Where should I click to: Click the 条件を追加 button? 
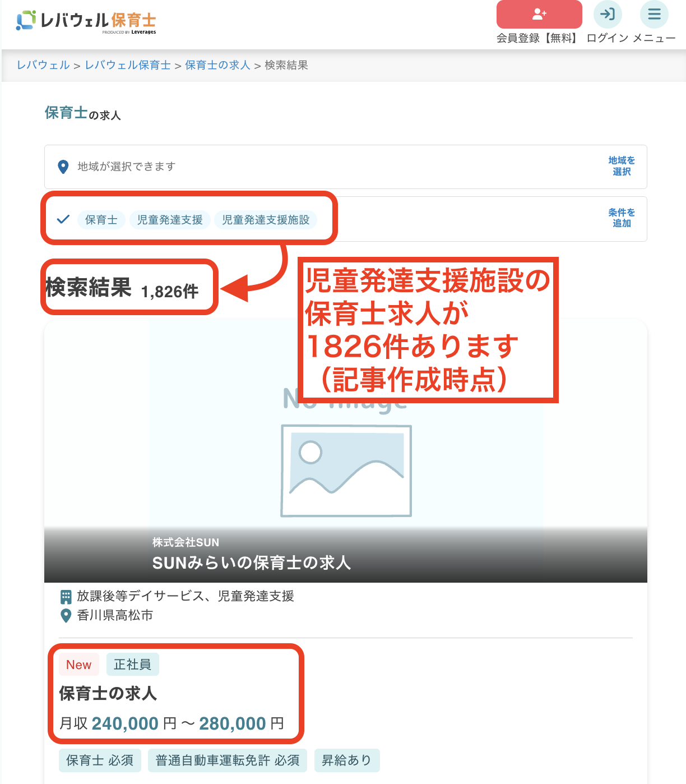(x=622, y=218)
